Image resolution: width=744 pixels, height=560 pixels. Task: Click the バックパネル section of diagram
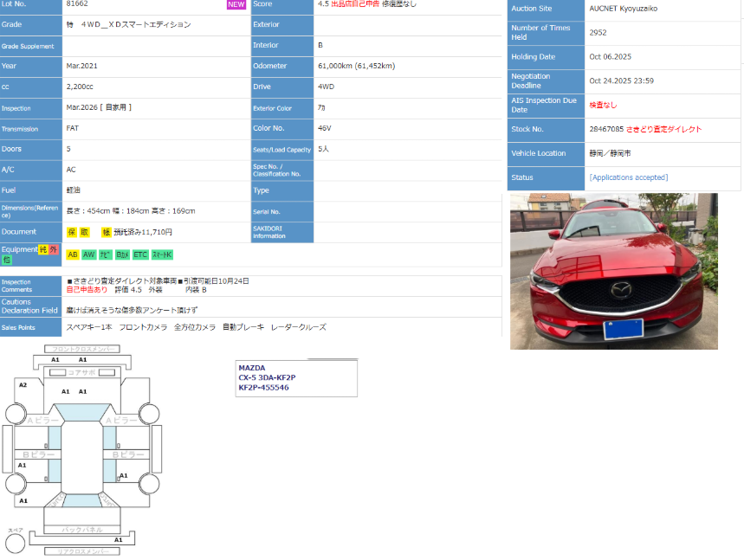point(82,529)
